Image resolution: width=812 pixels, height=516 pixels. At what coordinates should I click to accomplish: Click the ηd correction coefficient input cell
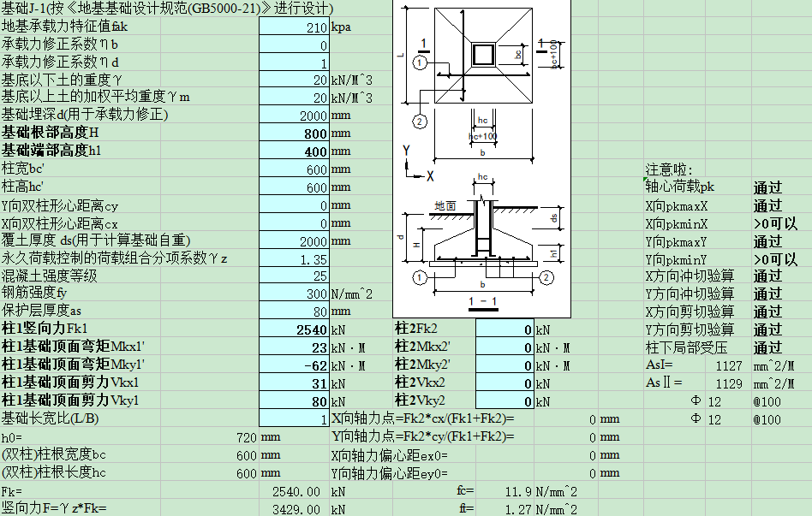coord(293,63)
